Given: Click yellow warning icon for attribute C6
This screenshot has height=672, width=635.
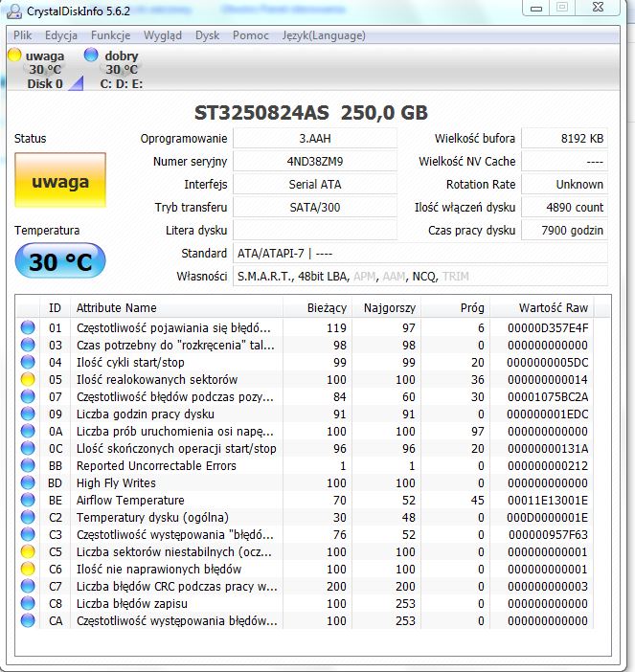Looking at the screenshot, I should (x=28, y=570).
